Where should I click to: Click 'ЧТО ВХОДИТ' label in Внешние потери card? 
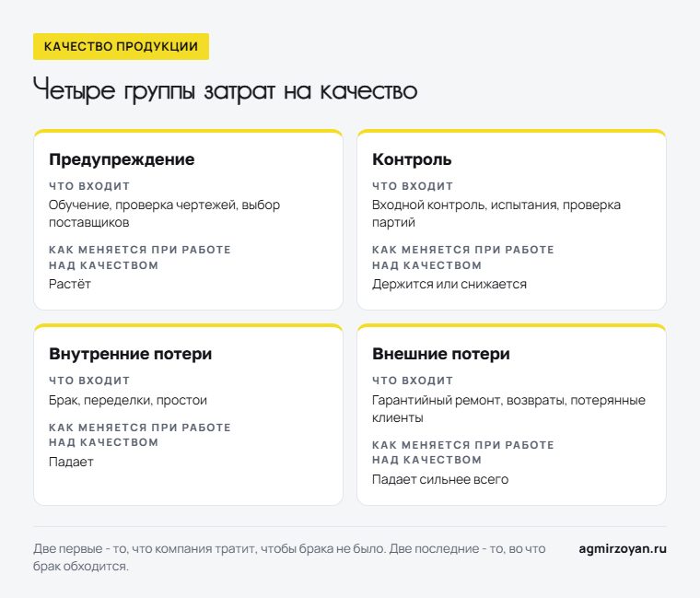(x=413, y=381)
